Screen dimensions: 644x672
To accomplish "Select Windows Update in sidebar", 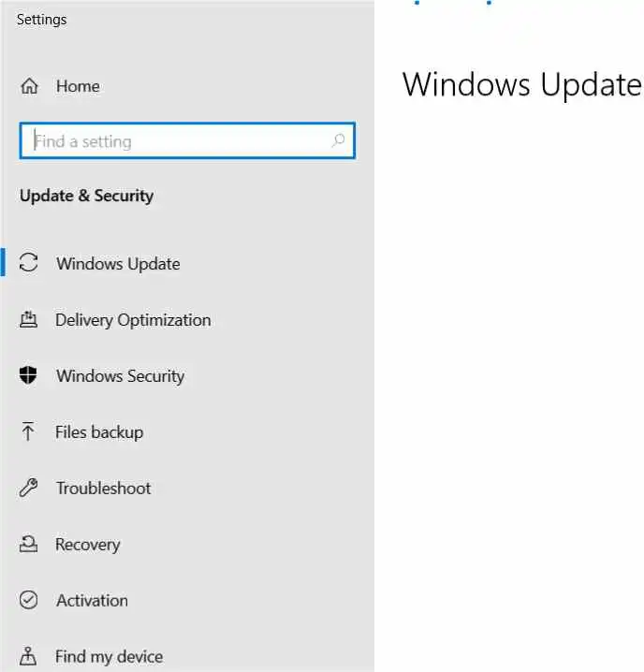I will click(118, 264).
